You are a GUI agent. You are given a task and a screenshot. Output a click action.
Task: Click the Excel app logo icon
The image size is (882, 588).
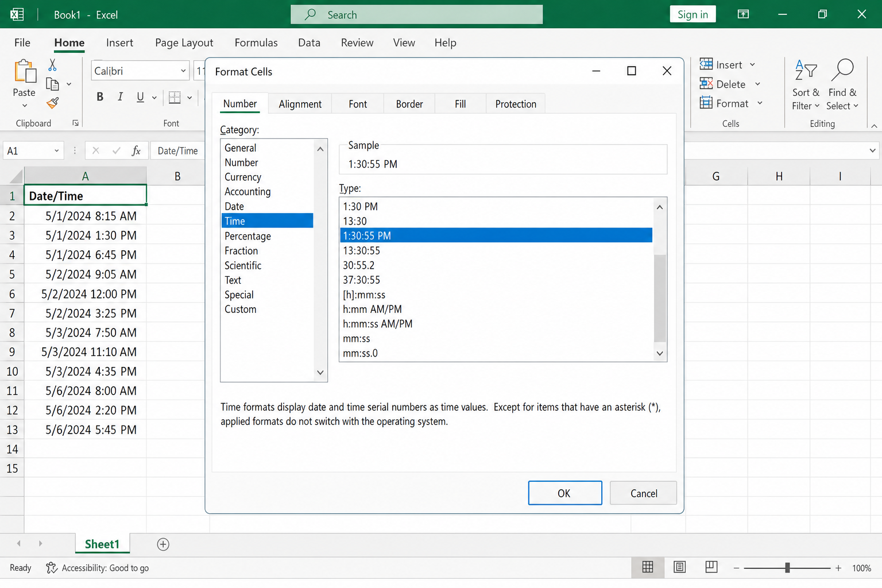tap(17, 14)
